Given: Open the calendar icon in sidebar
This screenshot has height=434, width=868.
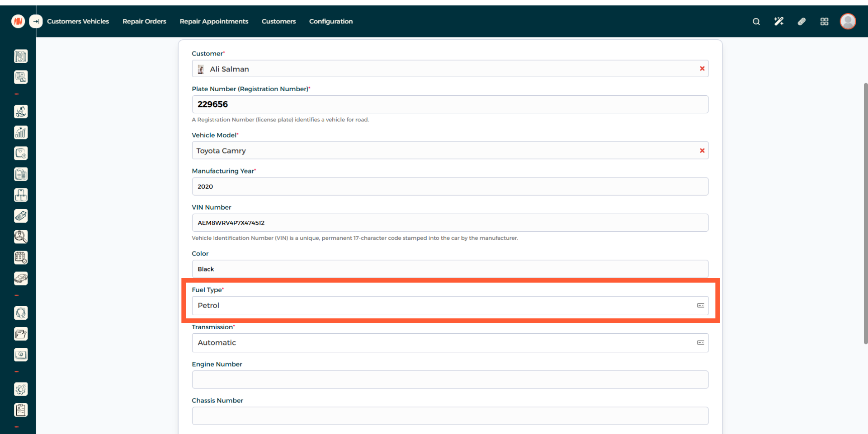Looking at the screenshot, I should [x=21, y=257].
